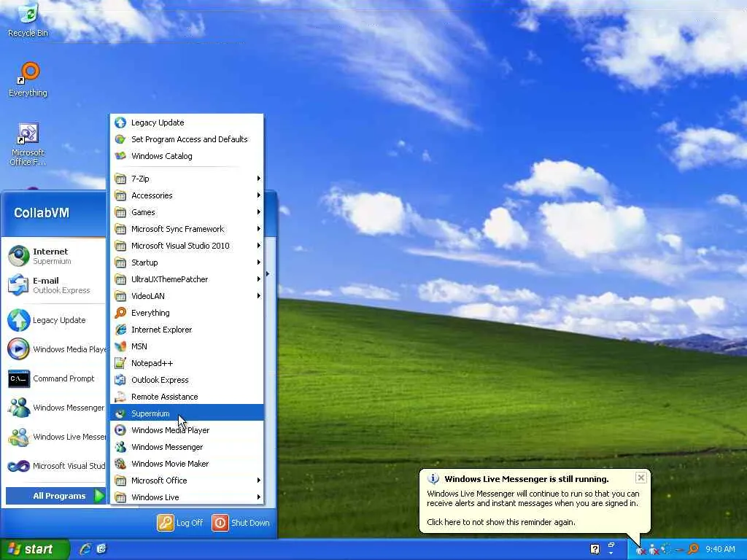
Task: Open Everything desktop shortcut
Action: click(28, 79)
